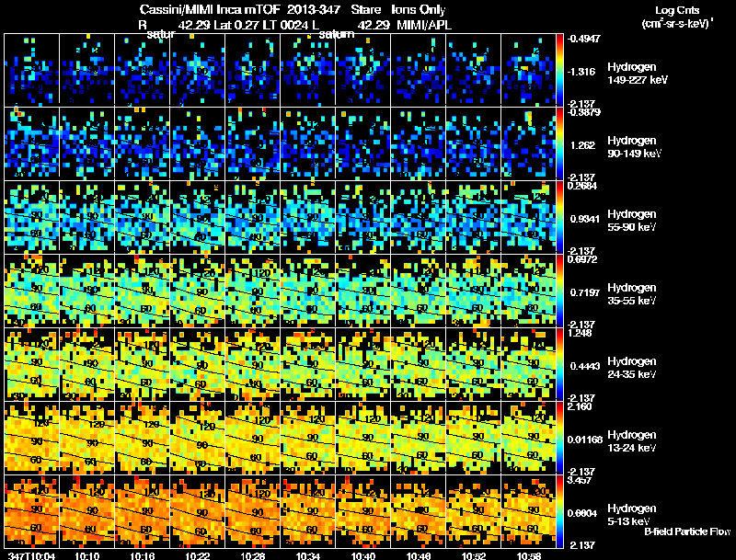Select the 'Hydrogen 35-55 keV' row label
Viewport: 736px width, 560px height.
(632, 294)
